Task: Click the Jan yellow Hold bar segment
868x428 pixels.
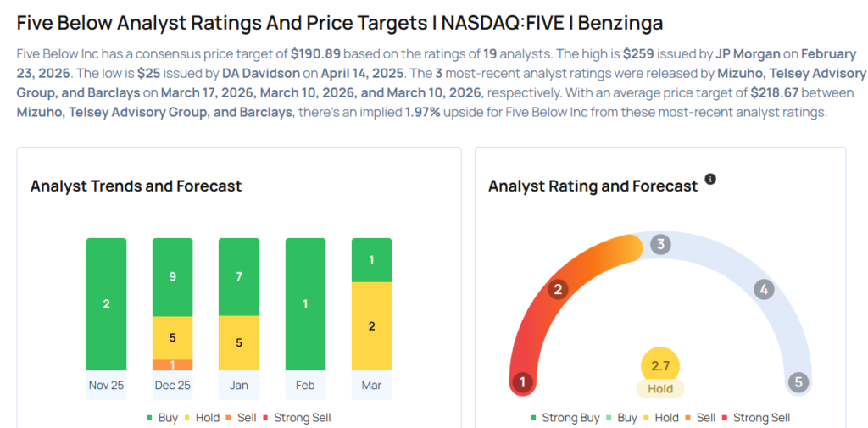Action: tap(239, 343)
